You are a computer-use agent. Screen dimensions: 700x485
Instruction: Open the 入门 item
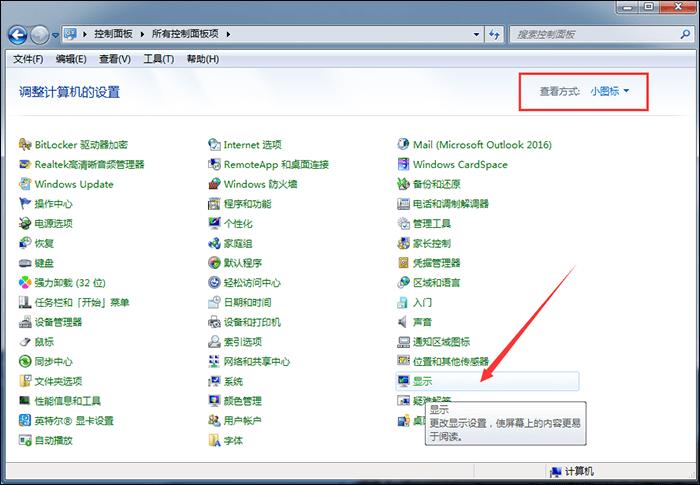422,302
